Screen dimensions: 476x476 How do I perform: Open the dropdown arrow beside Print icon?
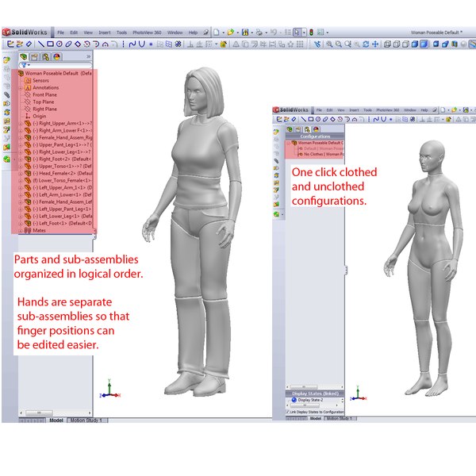(x=267, y=33)
